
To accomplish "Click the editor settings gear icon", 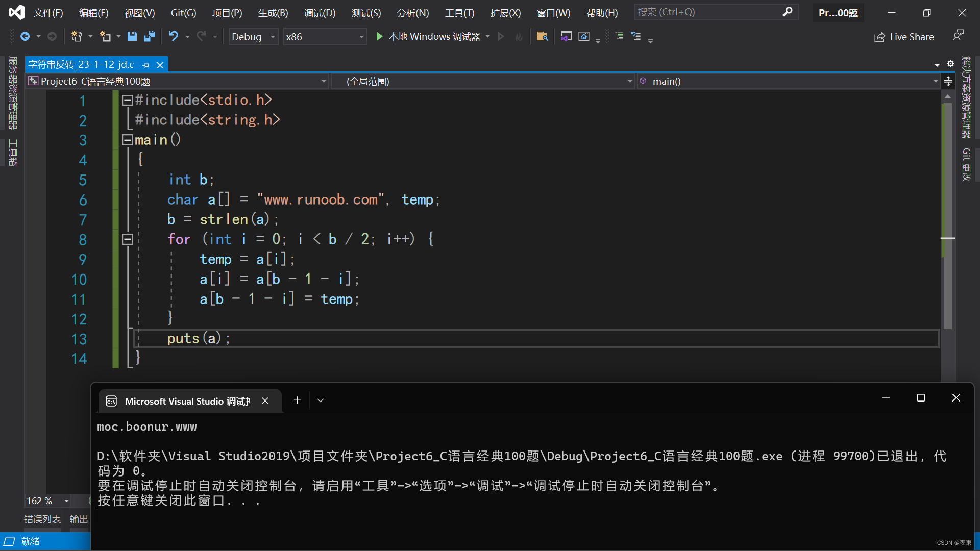I will (x=950, y=64).
